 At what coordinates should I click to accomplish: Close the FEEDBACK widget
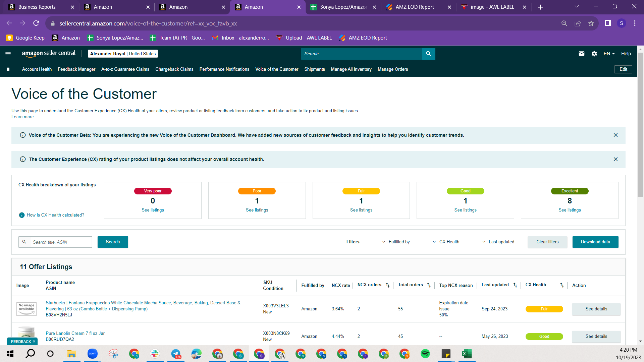point(34,342)
